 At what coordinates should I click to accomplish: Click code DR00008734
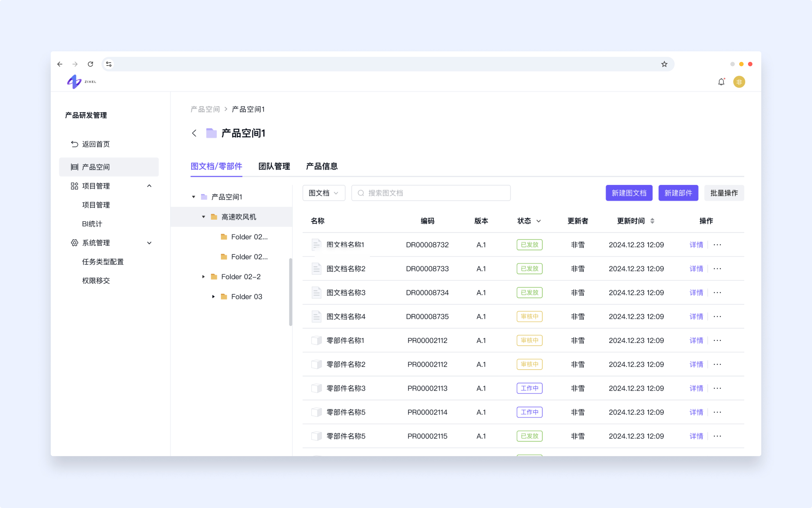pos(427,293)
